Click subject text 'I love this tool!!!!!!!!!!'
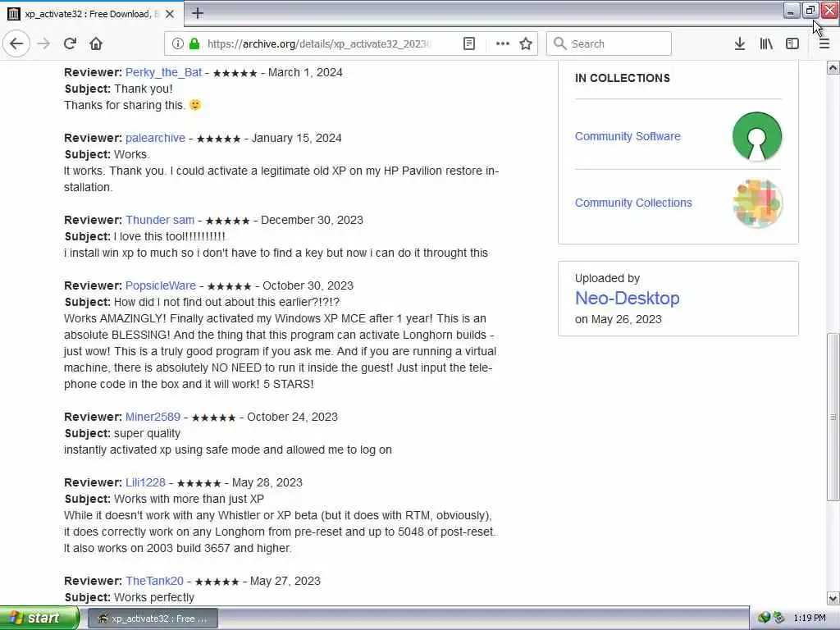840x630 pixels. [170, 236]
